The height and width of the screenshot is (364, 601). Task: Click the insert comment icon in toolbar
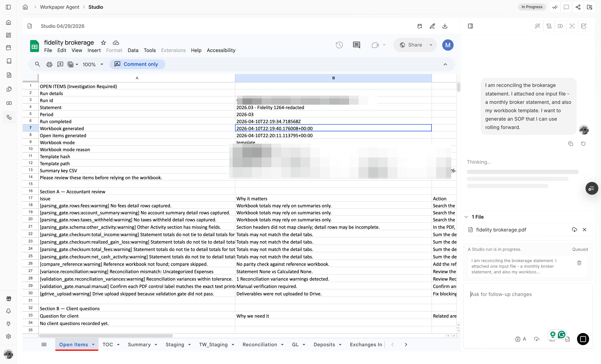click(60, 64)
